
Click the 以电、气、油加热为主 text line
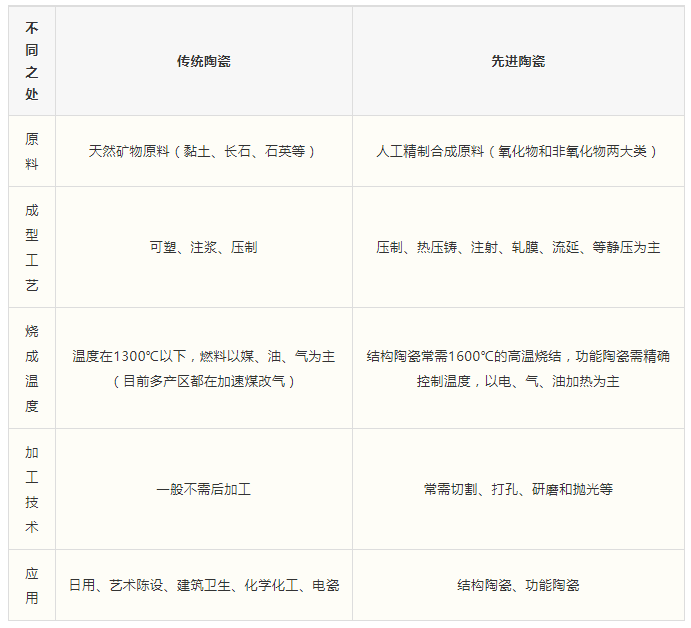pos(518,381)
